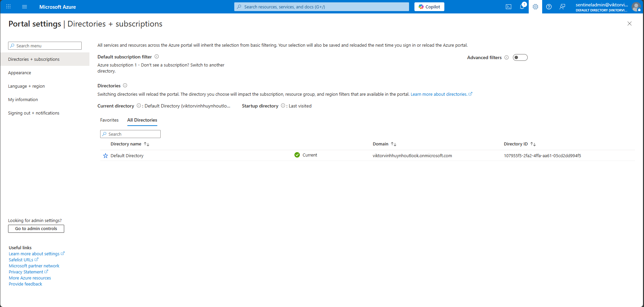Viewport: 644px width, 307px height.
Task: Open the notifications bell
Action: 522,7
